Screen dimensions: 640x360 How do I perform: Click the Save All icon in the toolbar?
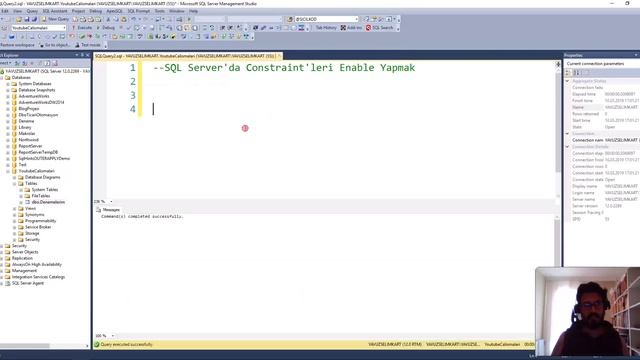point(34,19)
